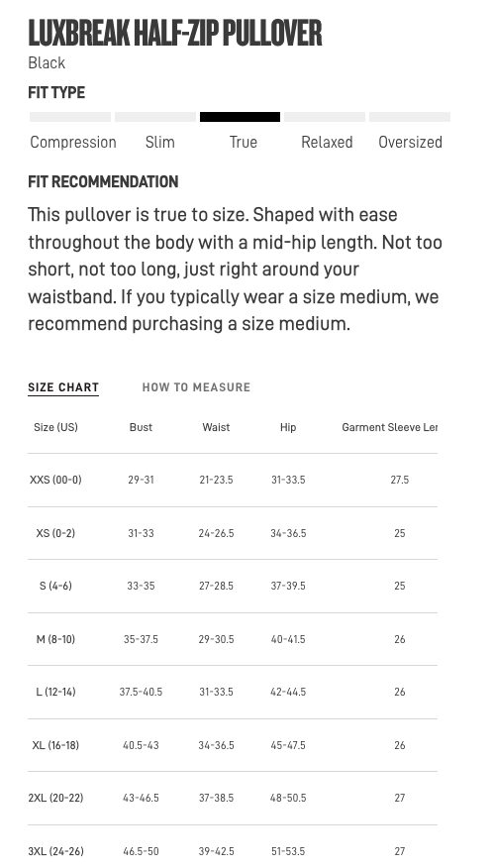Click the Garment Sleeve Length column header
The height and width of the screenshot is (868, 493).
[389, 427]
